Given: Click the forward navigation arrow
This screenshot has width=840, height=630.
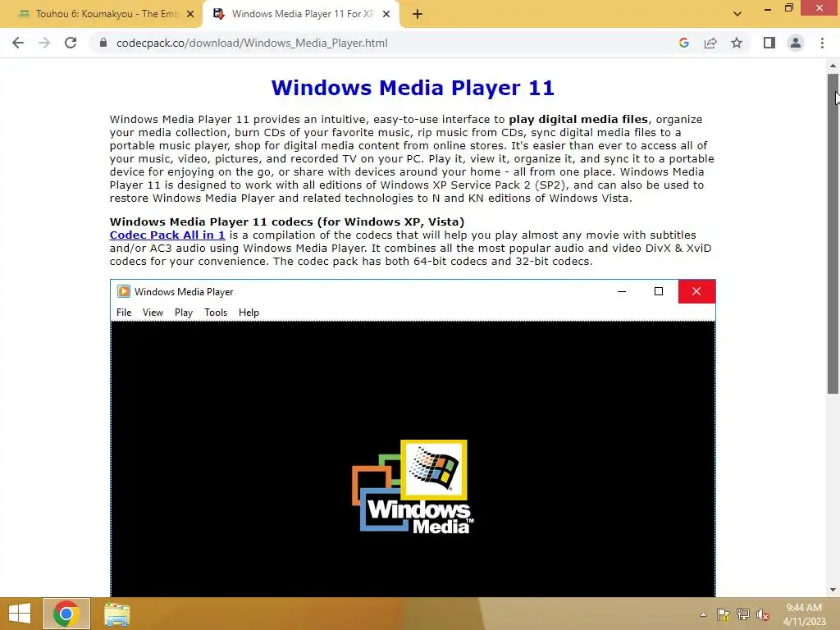Looking at the screenshot, I should [x=44, y=43].
